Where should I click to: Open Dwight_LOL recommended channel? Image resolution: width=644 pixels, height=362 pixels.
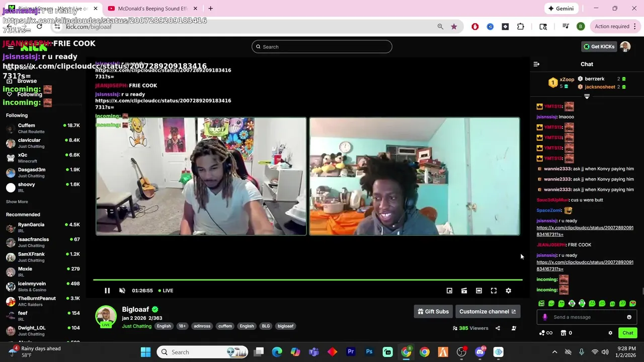click(x=43, y=331)
